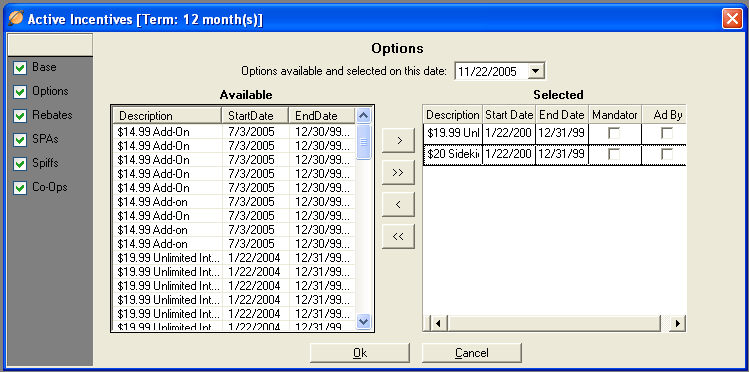749x372 pixels.
Task: Click the Active Incentives title bar icon
Action: pyautogui.click(x=16, y=19)
